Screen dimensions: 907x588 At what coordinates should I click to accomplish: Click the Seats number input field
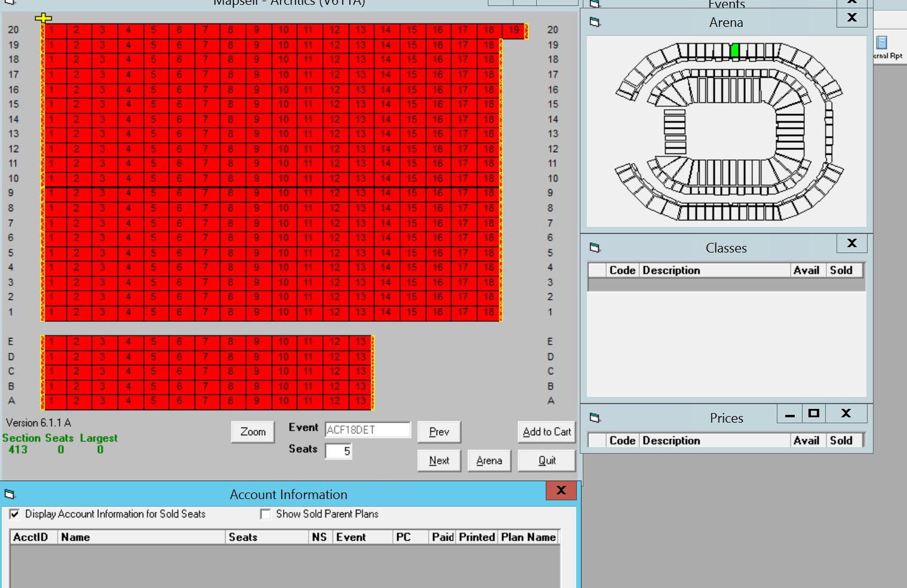[339, 451]
